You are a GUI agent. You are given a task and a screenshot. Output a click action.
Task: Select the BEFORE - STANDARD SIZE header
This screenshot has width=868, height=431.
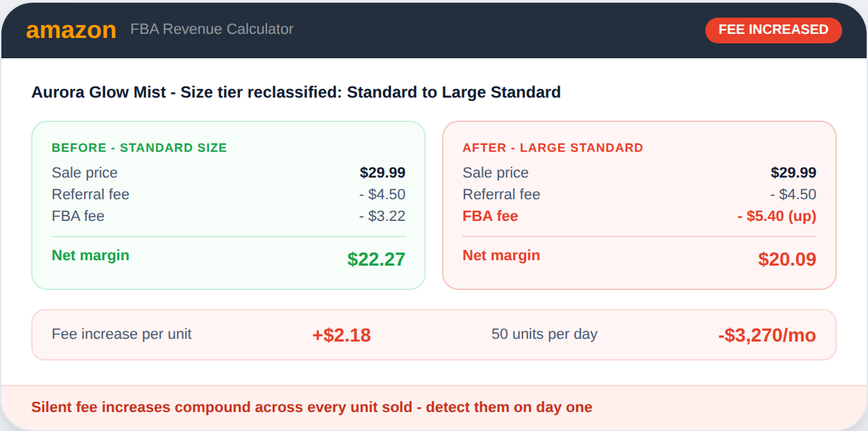click(x=139, y=148)
